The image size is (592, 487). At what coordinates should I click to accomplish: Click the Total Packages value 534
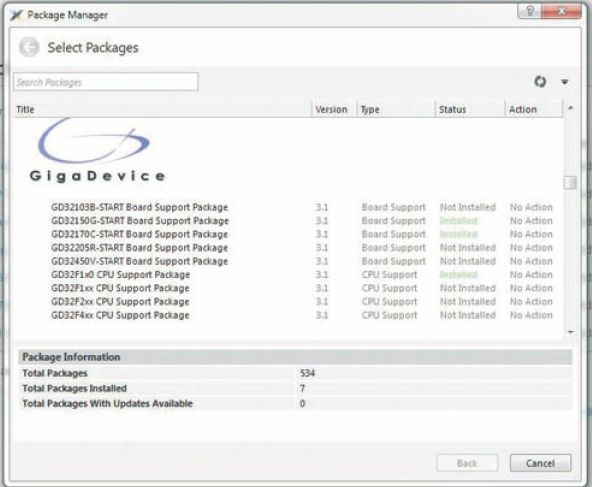coord(307,373)
